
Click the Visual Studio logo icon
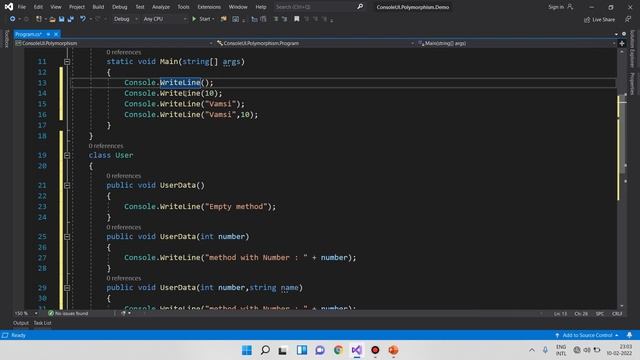click(x=9, y=7)
